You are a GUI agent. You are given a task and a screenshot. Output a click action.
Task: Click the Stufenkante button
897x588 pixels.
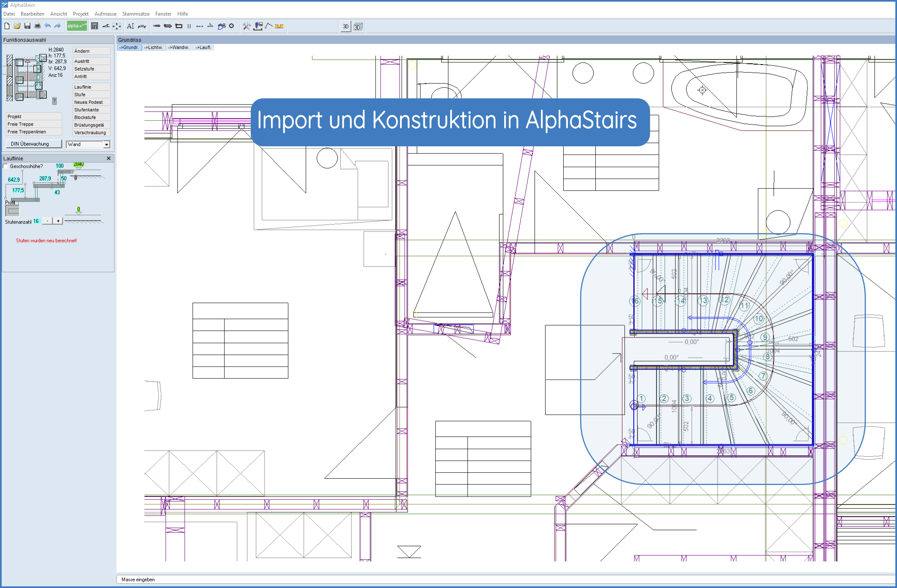(x=92, y=110)
